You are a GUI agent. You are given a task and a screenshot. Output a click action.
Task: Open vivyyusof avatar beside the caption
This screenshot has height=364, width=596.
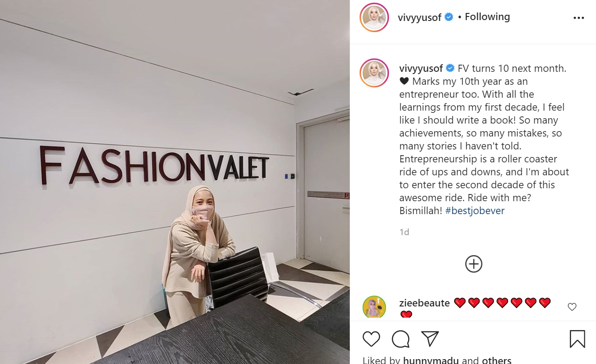click(x=374, y=73)
